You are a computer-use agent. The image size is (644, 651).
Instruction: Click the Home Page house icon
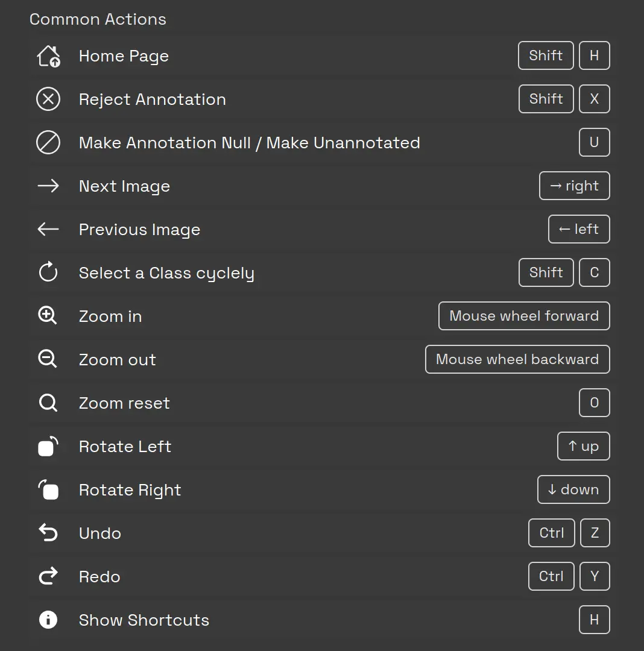click(x=48, y=55)
